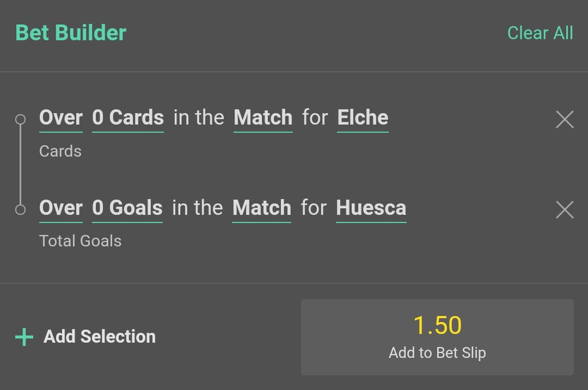The image size is (588, 390).
Task: Change the '0 Cards' value
Action: click(128, 118)
